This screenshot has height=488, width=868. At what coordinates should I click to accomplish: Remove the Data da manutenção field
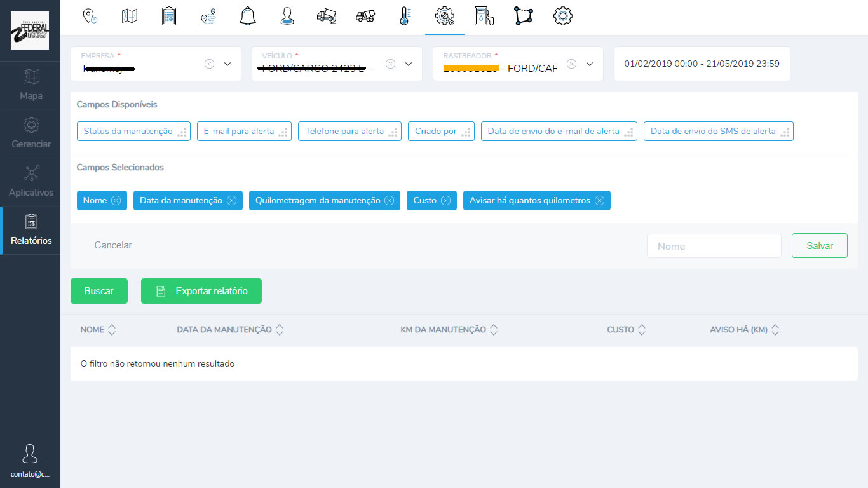pyautogui.click(x=231, y=201)
